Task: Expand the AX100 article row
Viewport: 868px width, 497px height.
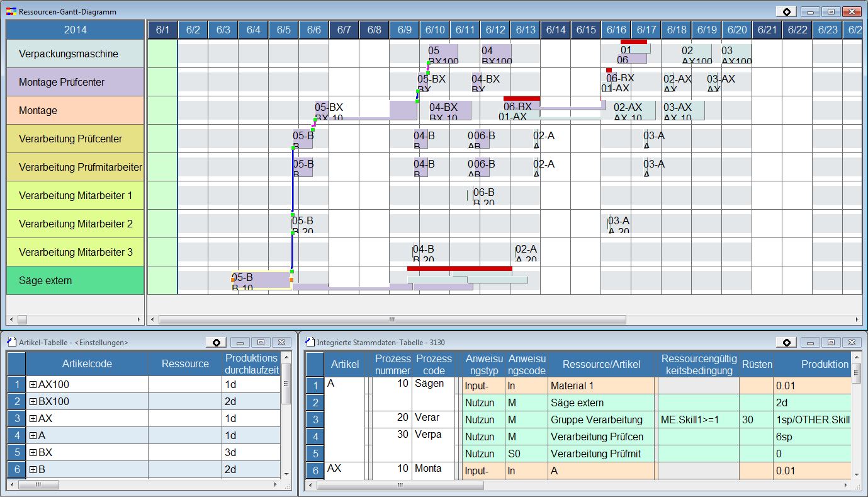Action: pyautogui.click(x=33, y=384)
